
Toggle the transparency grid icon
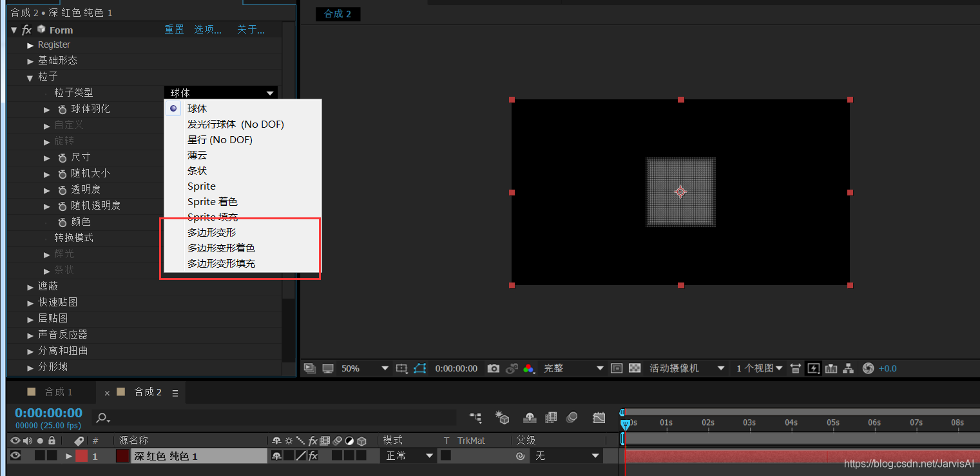(635, 368)
